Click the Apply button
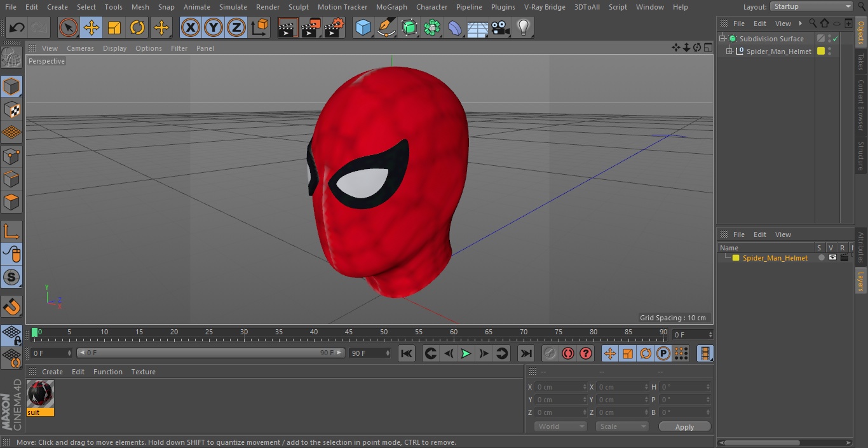The height and width of the screenshot is (448, 868). pos(684,427)
